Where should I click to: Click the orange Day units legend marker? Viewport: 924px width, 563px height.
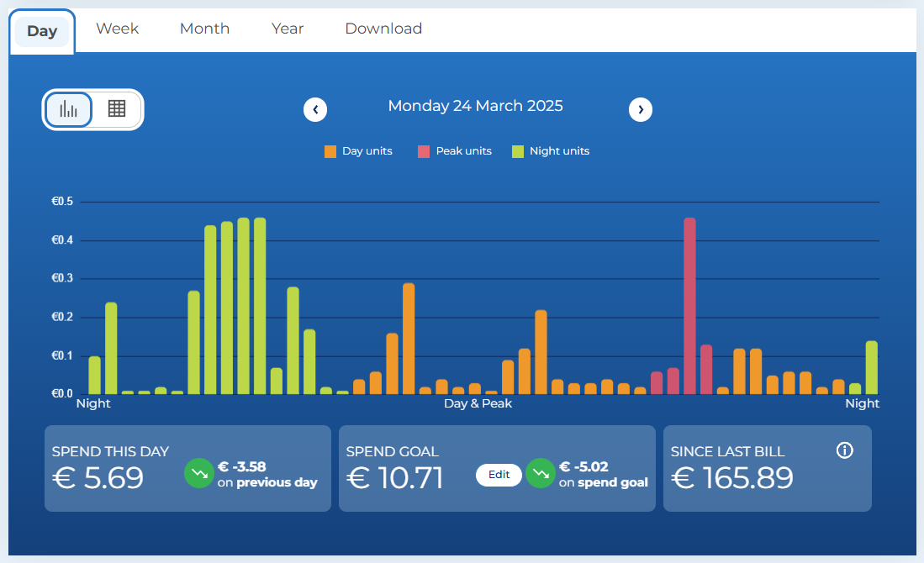[330, 151]
